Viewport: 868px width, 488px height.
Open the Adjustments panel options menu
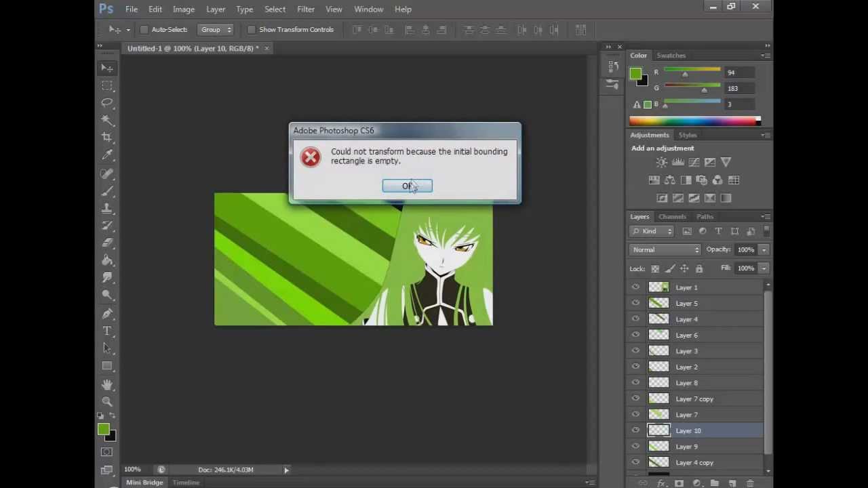click(765, 135)
